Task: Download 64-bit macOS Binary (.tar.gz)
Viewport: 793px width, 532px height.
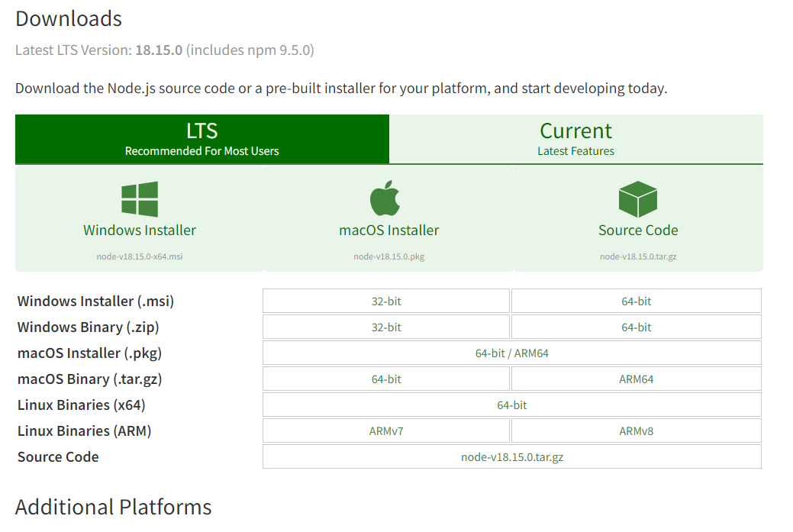Action: point(386,379)
